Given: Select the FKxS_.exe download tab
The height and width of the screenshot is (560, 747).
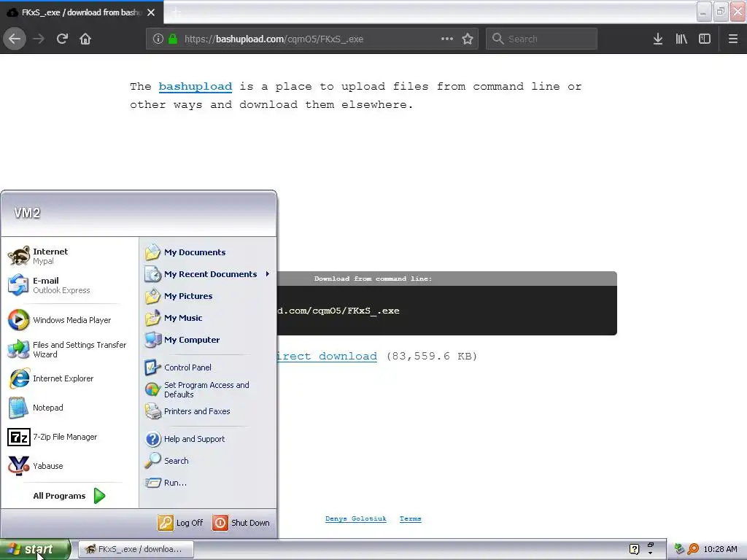Looking at the screenshot, I should (81, 12).
